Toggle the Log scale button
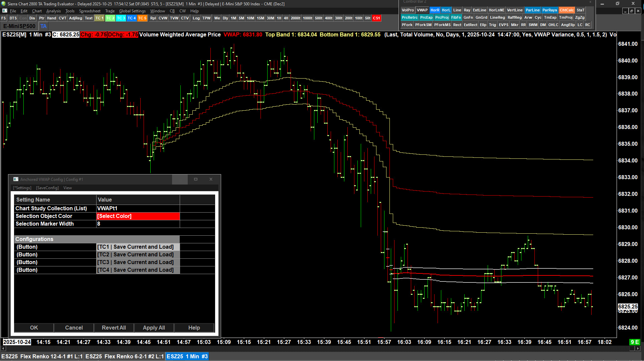The height and width of the screenshot is (361, 644). 196,18
